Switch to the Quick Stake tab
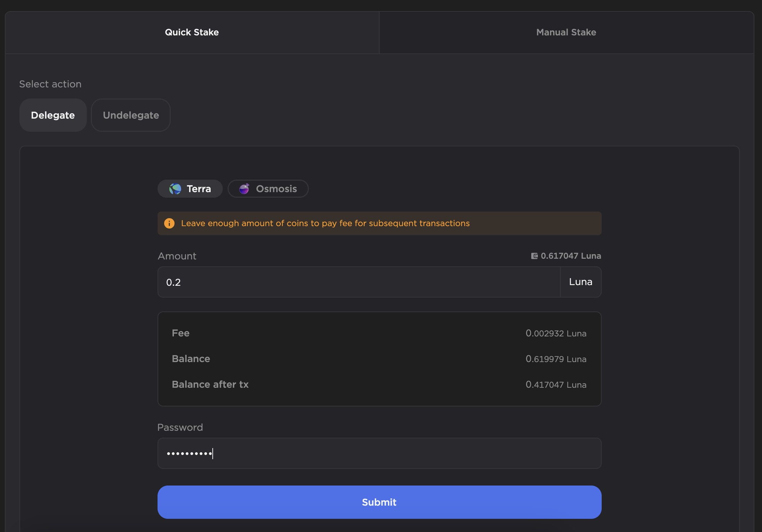 click(192, 32)
